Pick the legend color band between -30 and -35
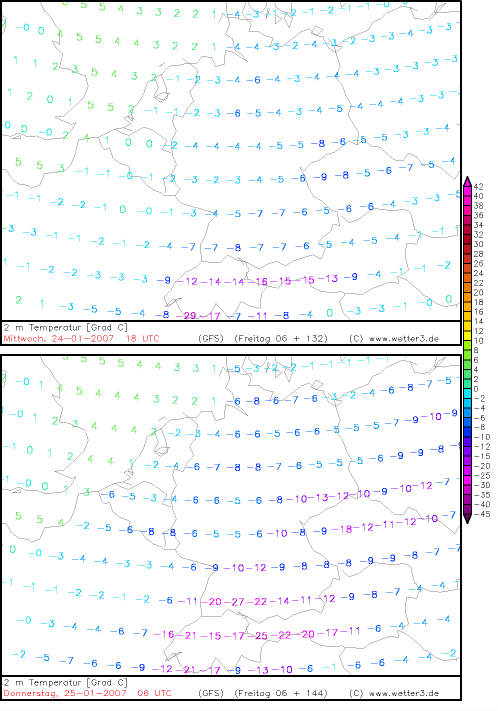 [468, 490]
